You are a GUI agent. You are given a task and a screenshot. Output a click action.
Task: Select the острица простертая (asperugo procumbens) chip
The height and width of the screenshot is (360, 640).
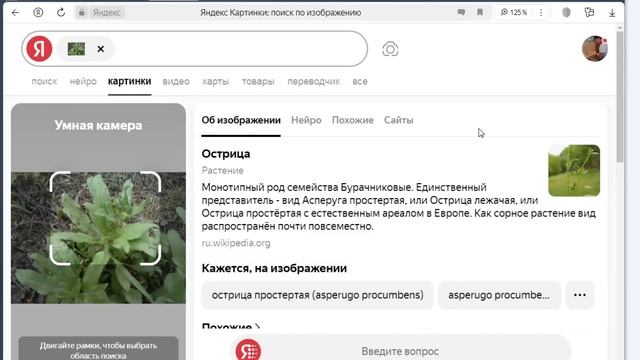(318, 295)
